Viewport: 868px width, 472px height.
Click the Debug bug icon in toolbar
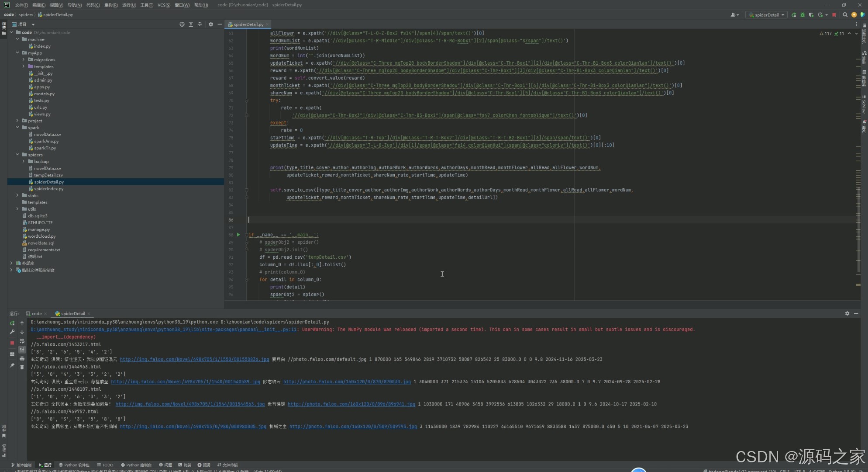click(802, 15)
